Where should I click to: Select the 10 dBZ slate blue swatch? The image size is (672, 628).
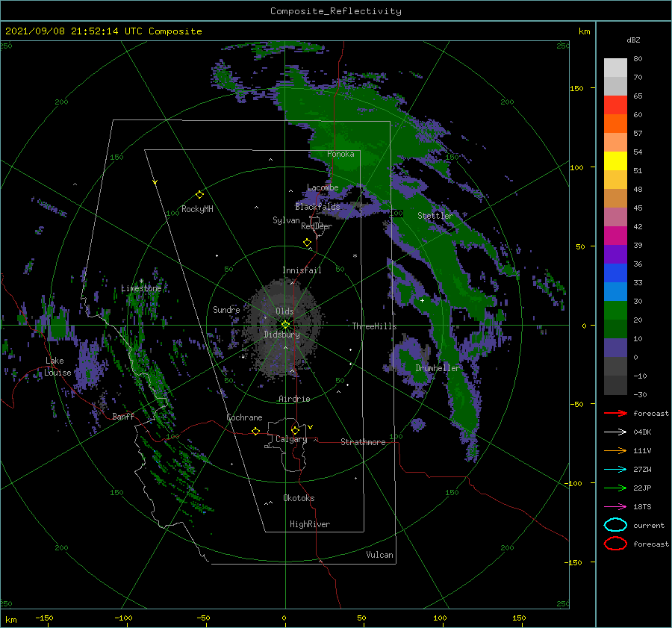click(x=615, y=348)
